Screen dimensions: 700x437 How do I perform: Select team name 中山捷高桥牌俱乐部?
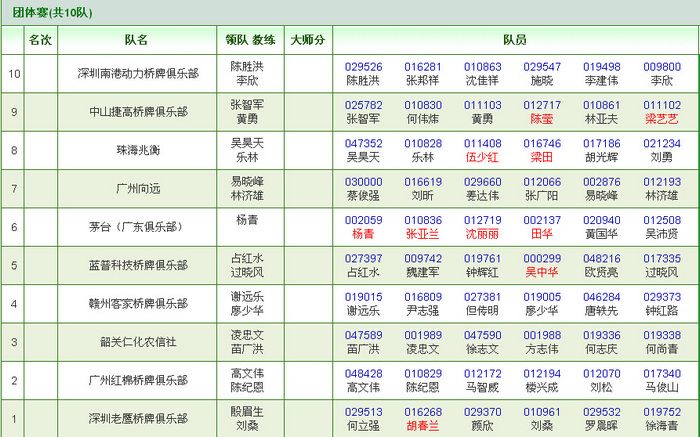[138, 112]
